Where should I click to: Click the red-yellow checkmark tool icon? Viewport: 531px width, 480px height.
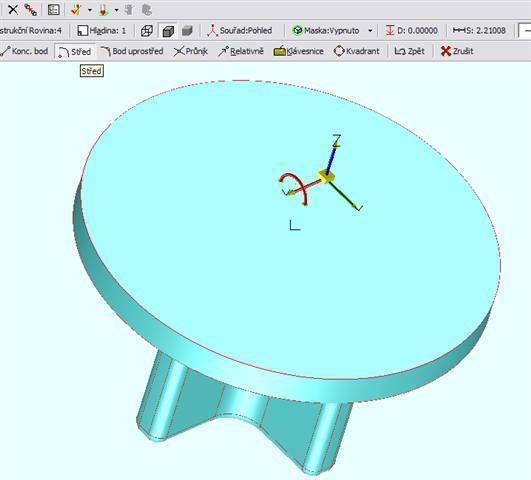76,10
